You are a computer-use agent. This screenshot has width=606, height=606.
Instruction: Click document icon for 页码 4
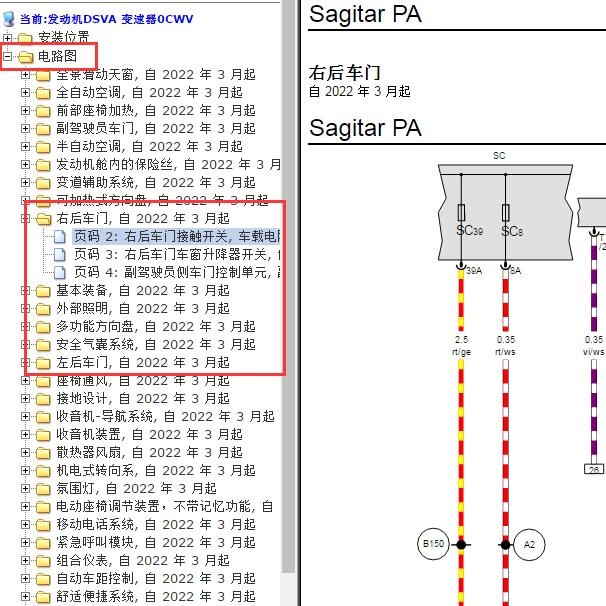coord(60,272)
